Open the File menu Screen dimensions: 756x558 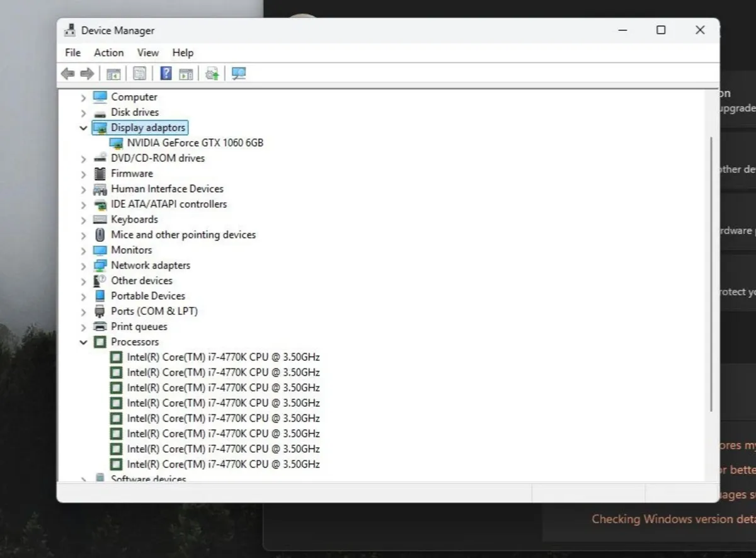72,53
